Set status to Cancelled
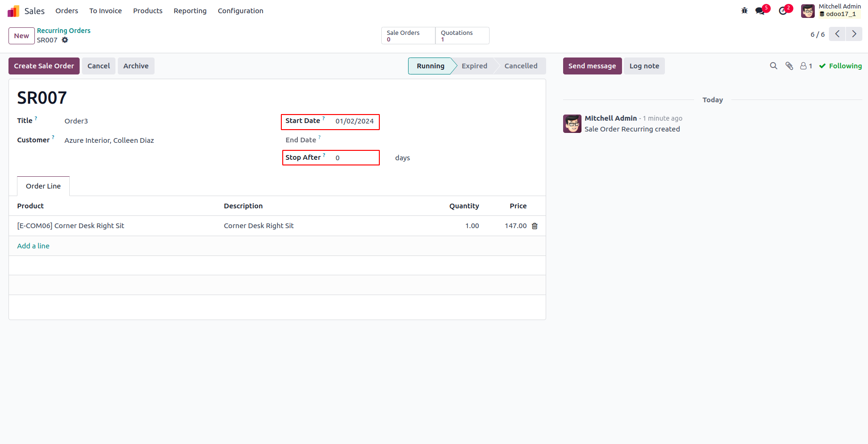This screenshot has height=444, width=868. tap(521, 66)
